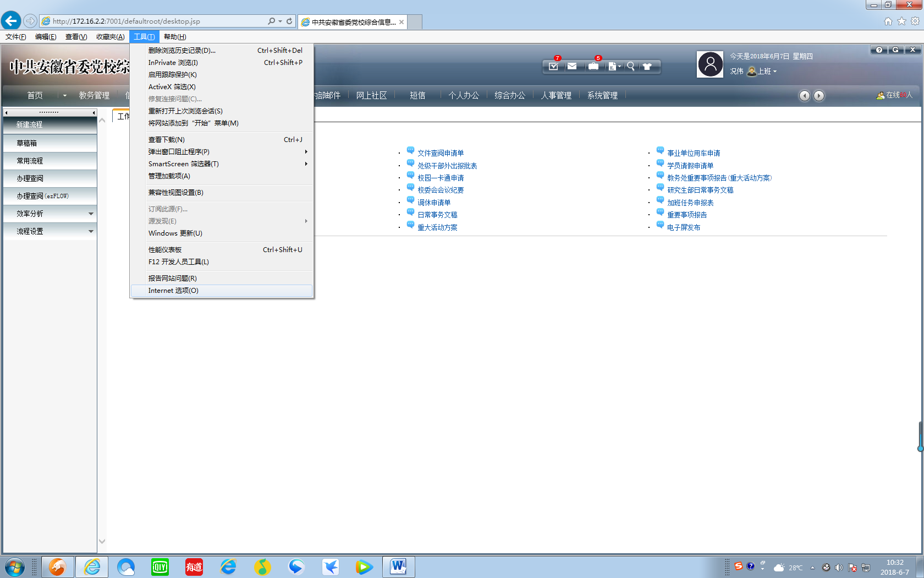This screenshot has height=578, width=924.
Task: Open iQIYI from the taskbar
Action: 159,566
